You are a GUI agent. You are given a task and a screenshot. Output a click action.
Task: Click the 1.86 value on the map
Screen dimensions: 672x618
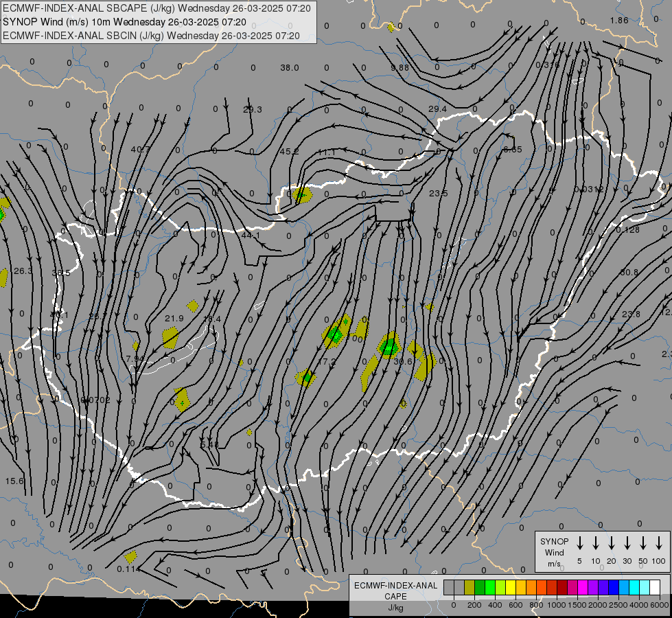pyautogui.click(x=619, y=21)
